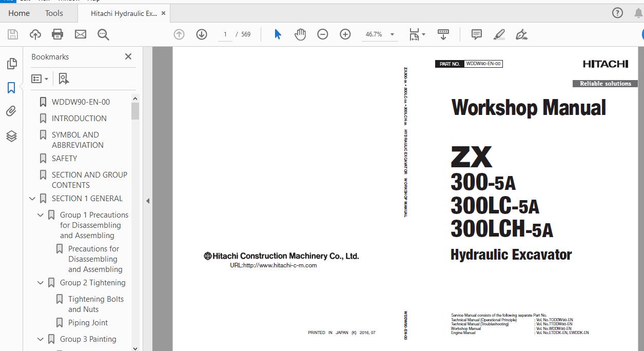Activate the Hand pan tool
The width and height of the screenshot is (644, 351).
[300, 34]
